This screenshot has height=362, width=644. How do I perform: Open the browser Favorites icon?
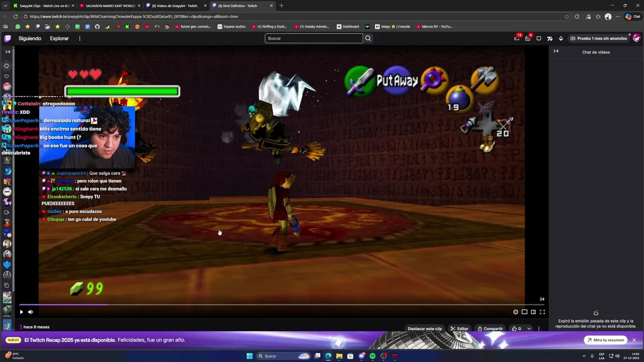pos(598,17)
